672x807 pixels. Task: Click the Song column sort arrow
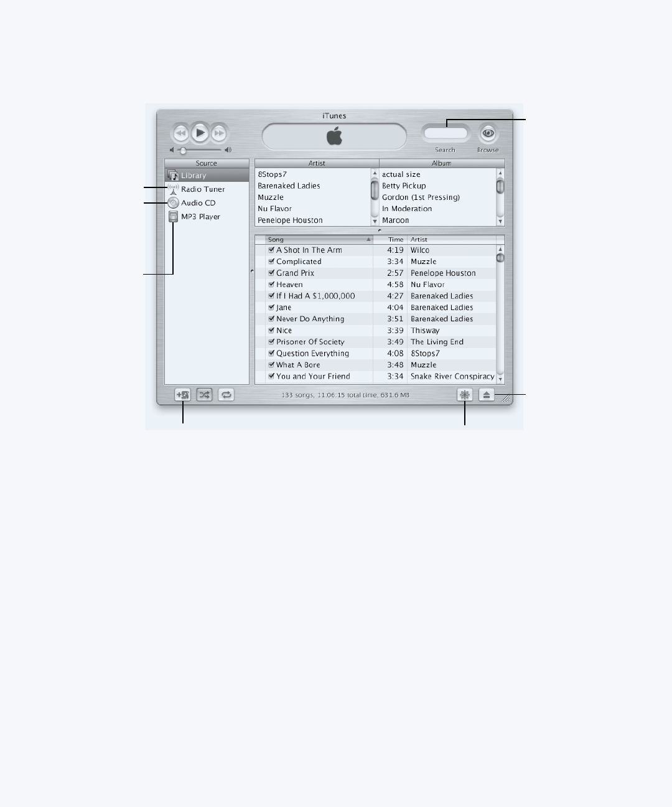click(x=368, y=240)
